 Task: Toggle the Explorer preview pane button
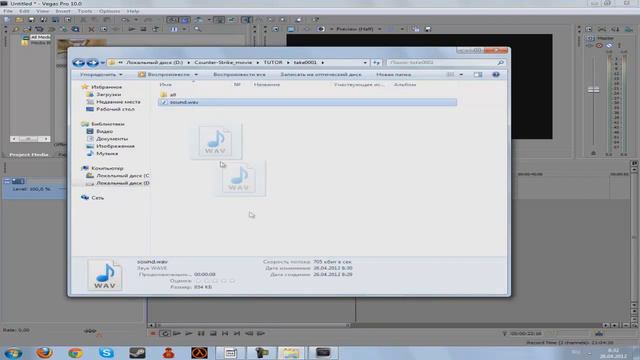pos(478,75)
